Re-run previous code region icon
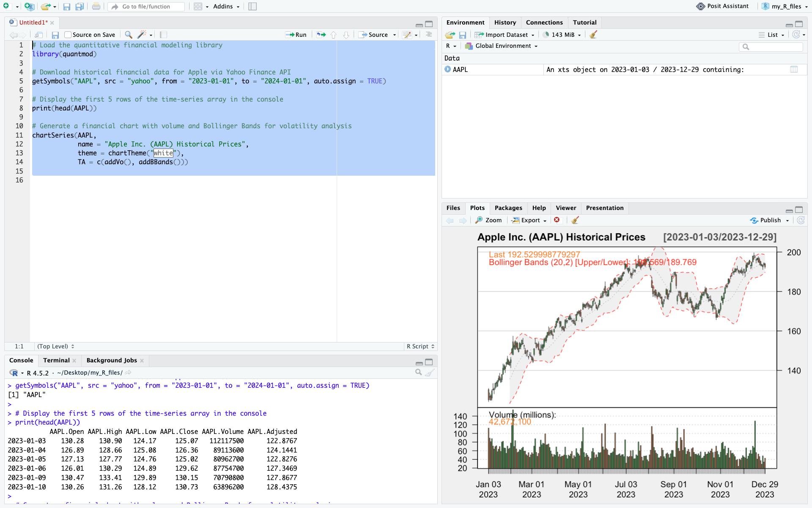Image resolution: width=812 pixels, height=508 pixels. point(321,35)
